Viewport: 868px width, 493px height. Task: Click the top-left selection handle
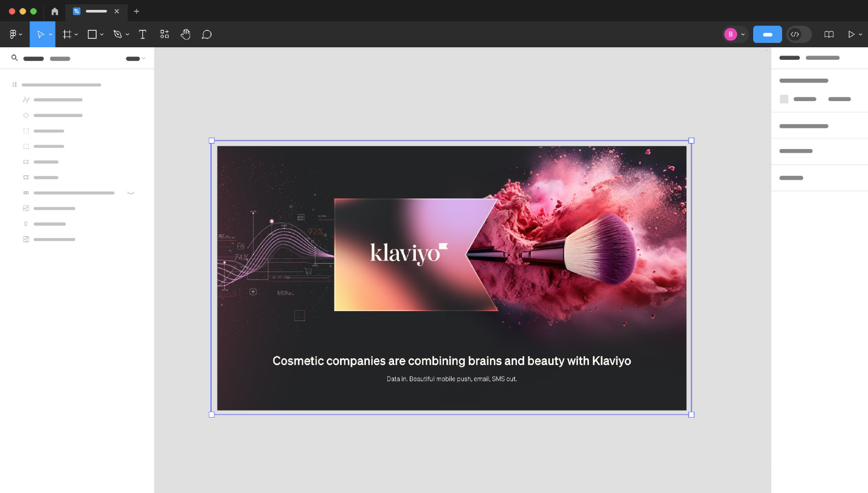click(212, 141)
